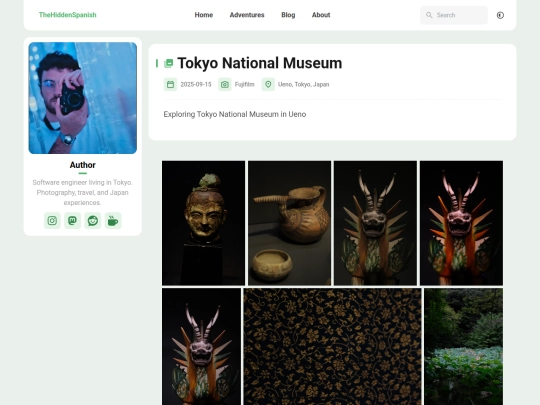Click the coffee cup donation icon
This screenshot has height=405, width=540.
click(113, 220)
